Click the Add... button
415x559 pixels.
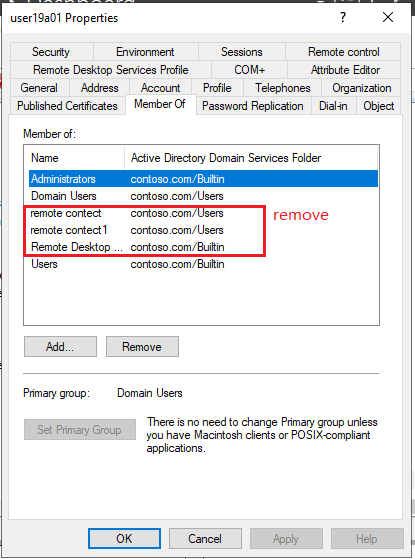pos(60,347)
